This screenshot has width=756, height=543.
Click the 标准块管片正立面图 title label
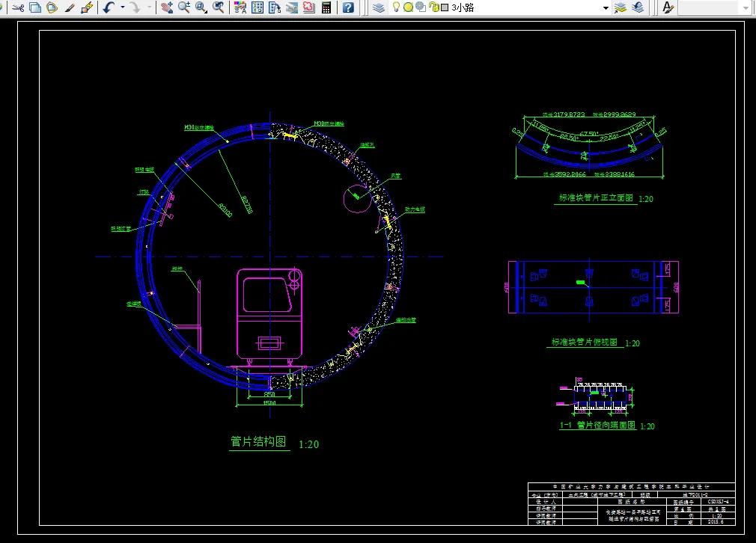(596, 197)
